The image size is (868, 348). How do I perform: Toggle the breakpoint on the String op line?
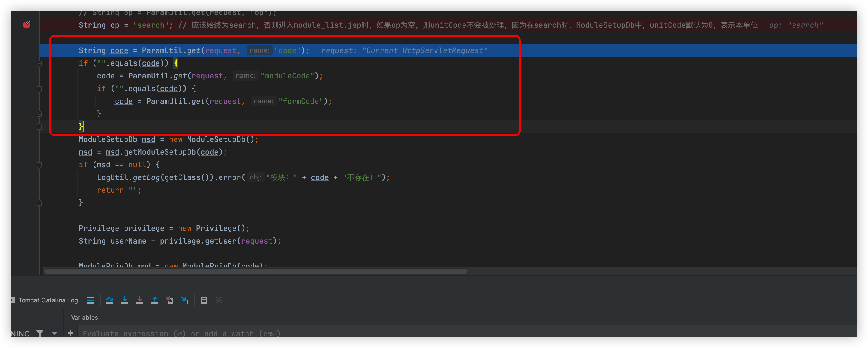click(27, 25)
